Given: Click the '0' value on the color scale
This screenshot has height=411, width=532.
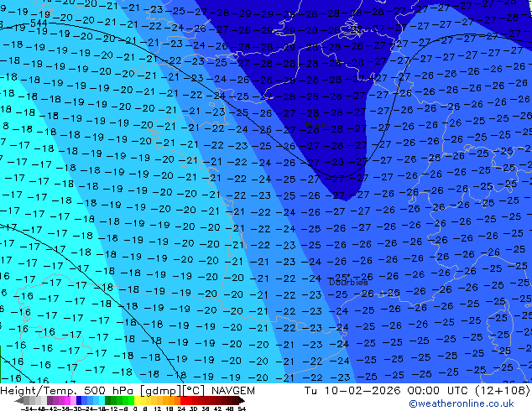Looking at the screenshot, I should coord(135,408).
